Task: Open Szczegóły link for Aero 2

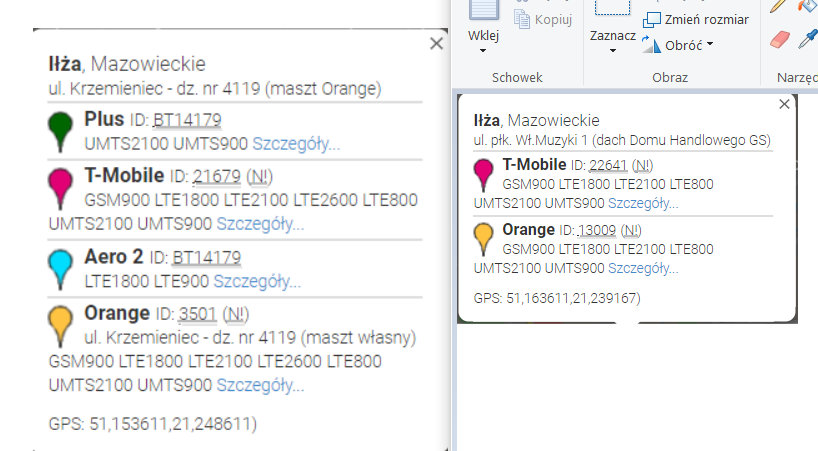Action: 258,281
